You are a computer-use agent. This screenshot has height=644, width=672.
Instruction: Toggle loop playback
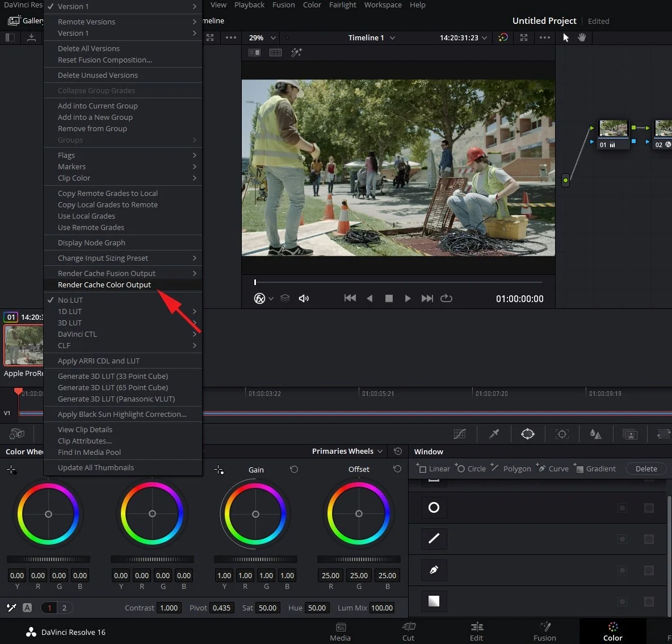pos(446,298)
